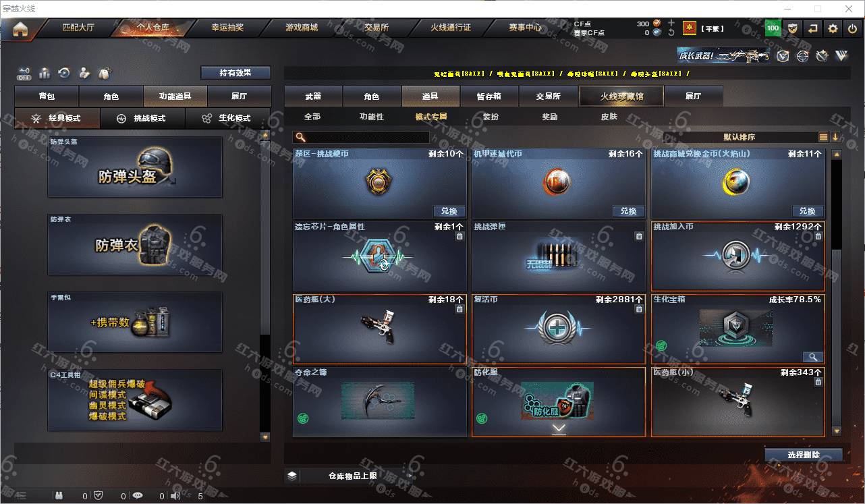Toggle sort direction arrow button
The width and height of the screenshot is (865, 504).
click(835, 137)
